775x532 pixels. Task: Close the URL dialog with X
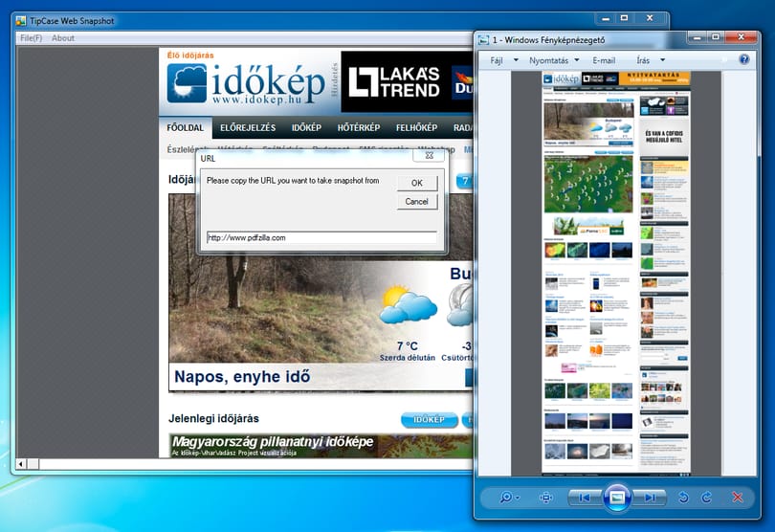coord(429,155)
